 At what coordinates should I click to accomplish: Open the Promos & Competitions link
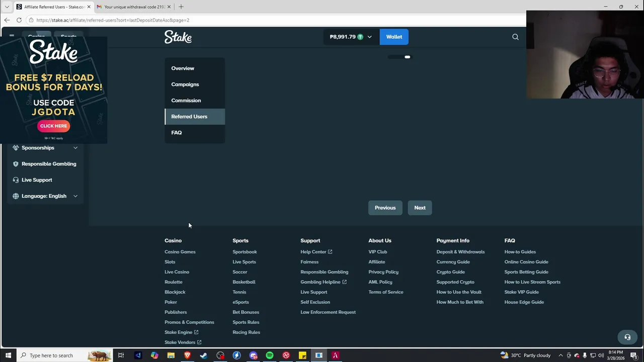tap(189, 322)
